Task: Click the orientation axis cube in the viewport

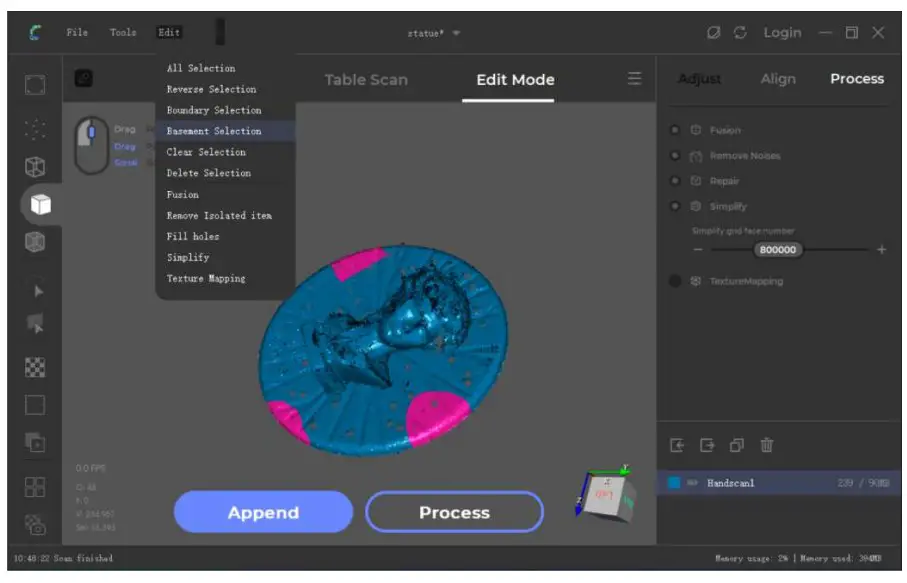Action: coord(607,495)
